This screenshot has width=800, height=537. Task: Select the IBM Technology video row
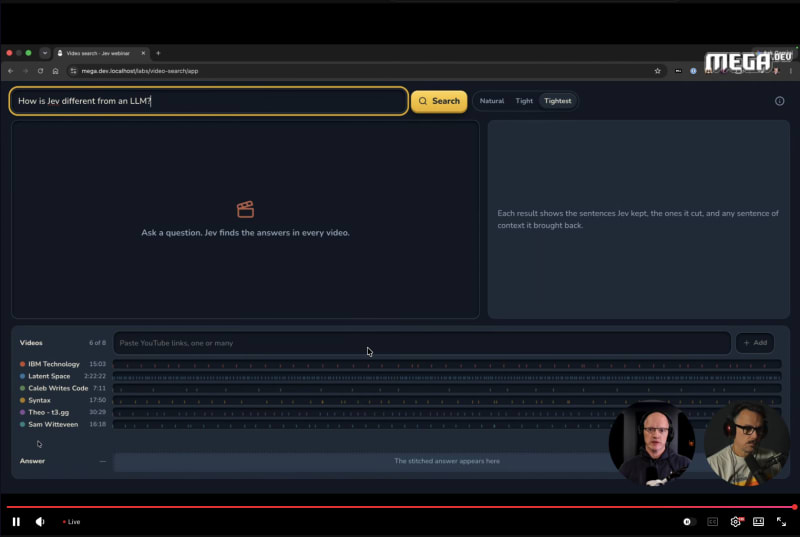[62, 364]
